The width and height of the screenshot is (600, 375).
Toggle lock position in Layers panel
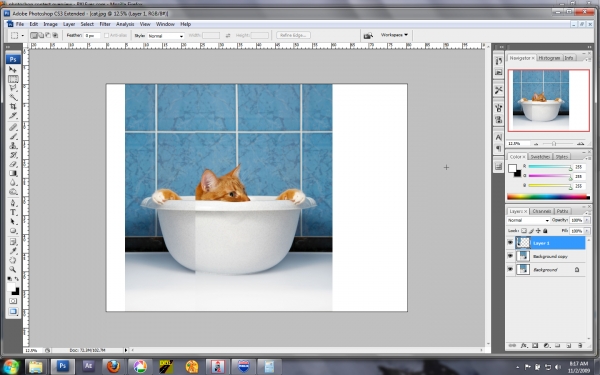tap(538, 231)
